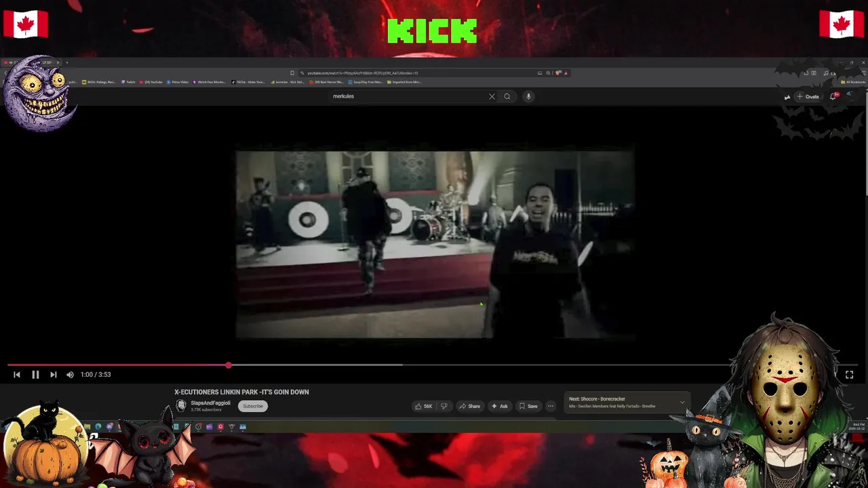Open the zoom icon in address bar
The image size is (868, 488).
pyautogui.click(x=548, y=73)
